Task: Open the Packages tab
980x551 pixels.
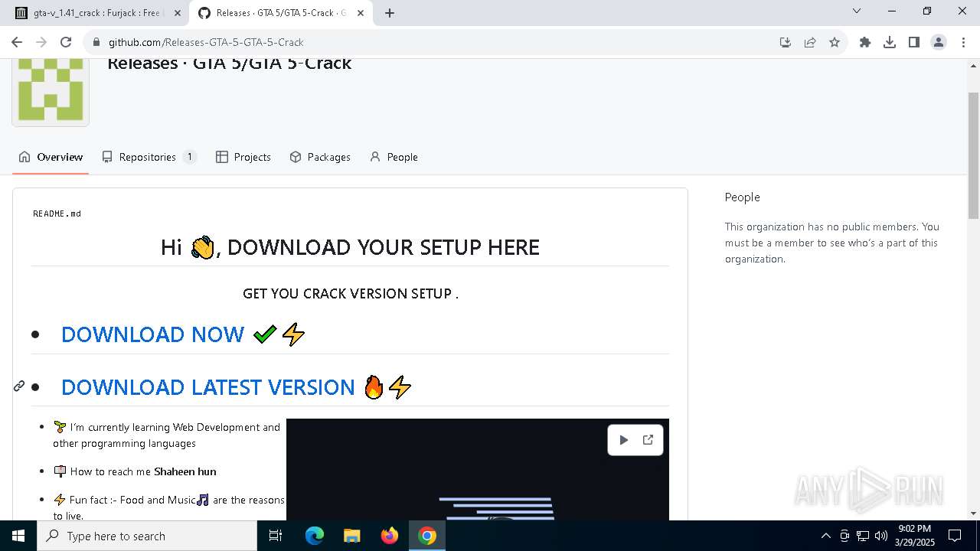Action: pos(320,157)
